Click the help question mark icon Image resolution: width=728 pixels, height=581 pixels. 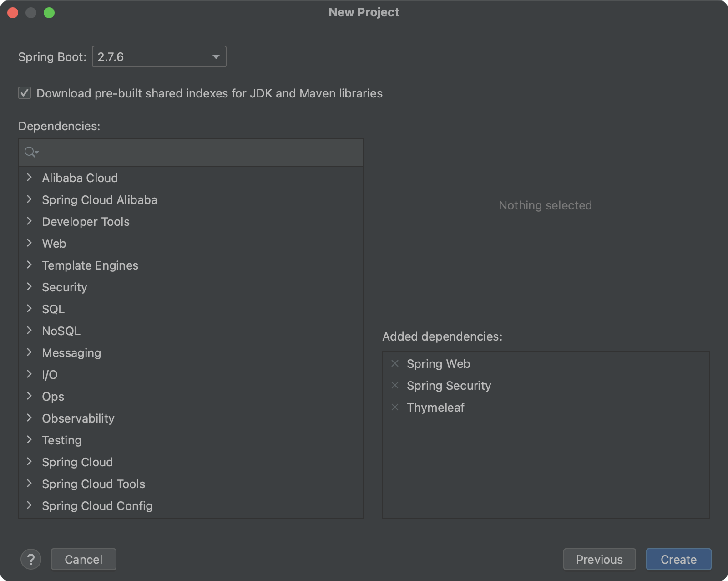tap(31, 559)
